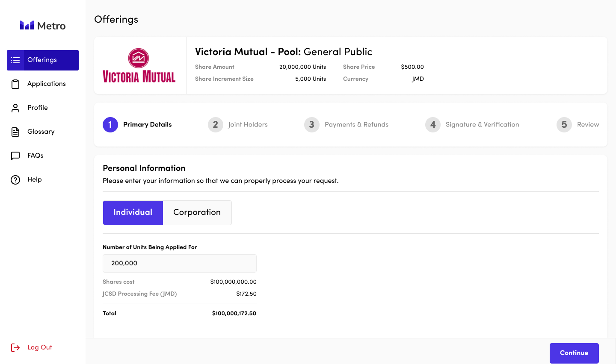The width and height of the screenshot is (616, 364).
Task: Click the Log Out link text
Action: 40,347
